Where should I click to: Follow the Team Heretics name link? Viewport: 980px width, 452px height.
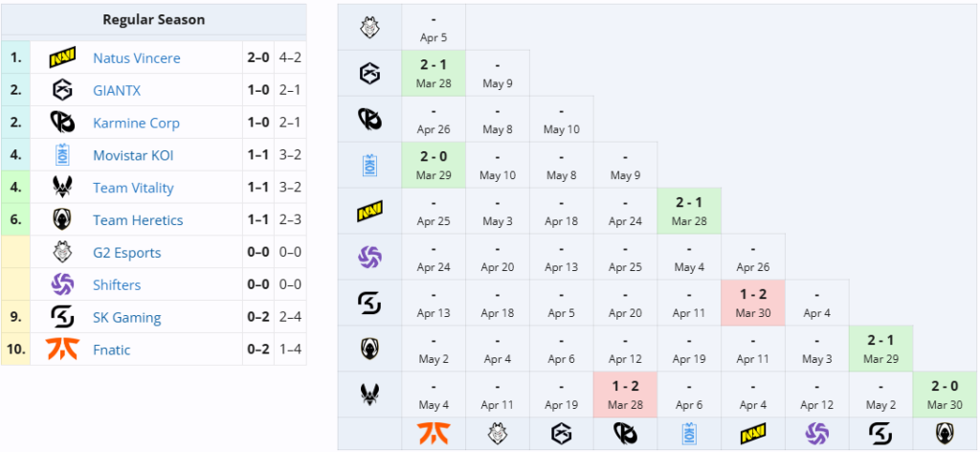[x=138, y=221]
